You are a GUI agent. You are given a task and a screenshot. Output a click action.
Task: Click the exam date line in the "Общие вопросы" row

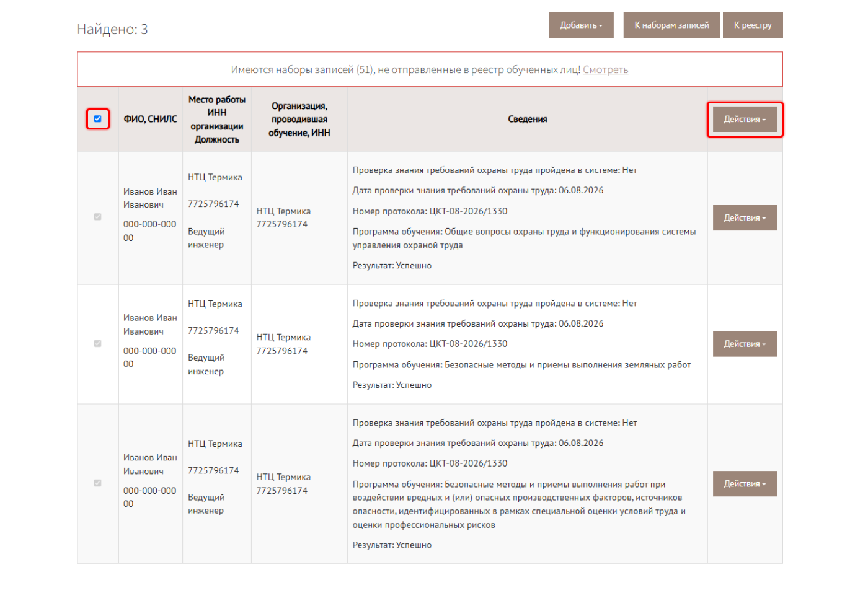pos(478,190)
